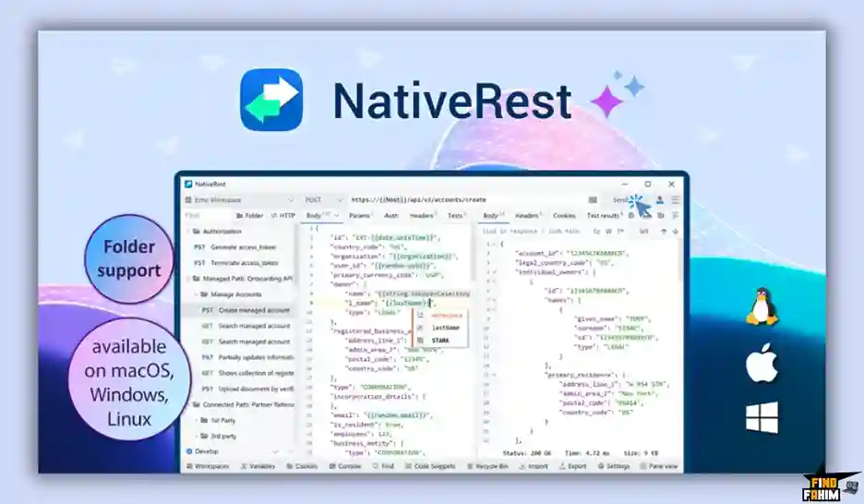Viewport: 864px width, 504px height.
Task: Jump to previous search match arrow
Action: pos(664,232)
